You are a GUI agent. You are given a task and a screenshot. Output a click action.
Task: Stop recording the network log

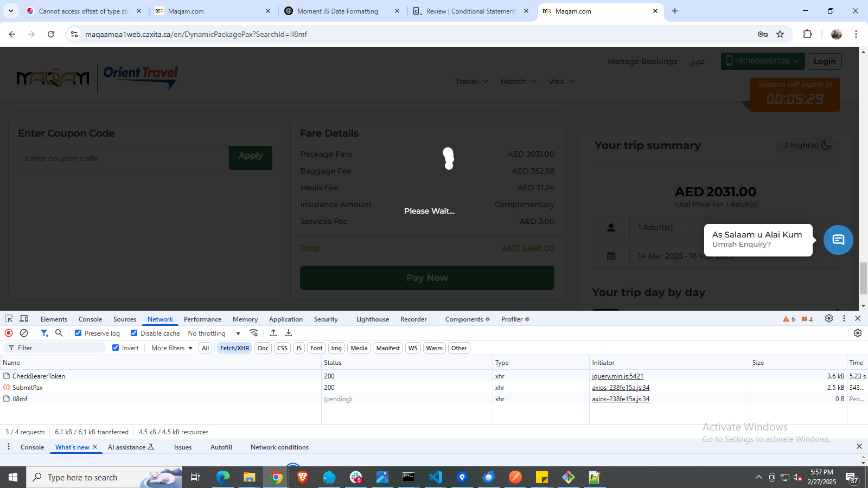[x=9, y=333]
